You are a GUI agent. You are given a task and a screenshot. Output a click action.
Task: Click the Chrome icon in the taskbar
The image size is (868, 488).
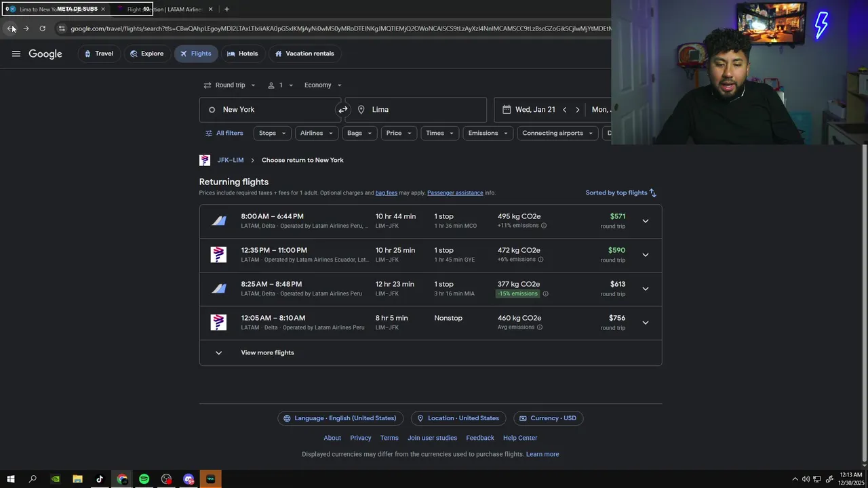click(122, 479)
